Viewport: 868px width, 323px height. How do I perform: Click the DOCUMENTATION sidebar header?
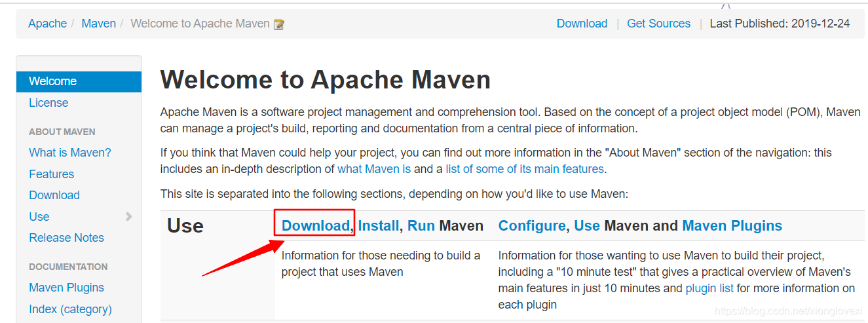[x=68, y=267]
